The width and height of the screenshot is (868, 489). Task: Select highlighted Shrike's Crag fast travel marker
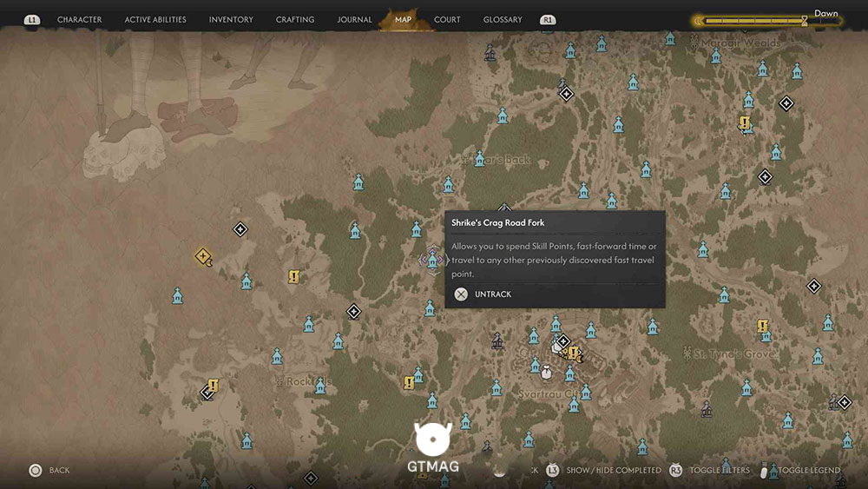pos(432,259)
